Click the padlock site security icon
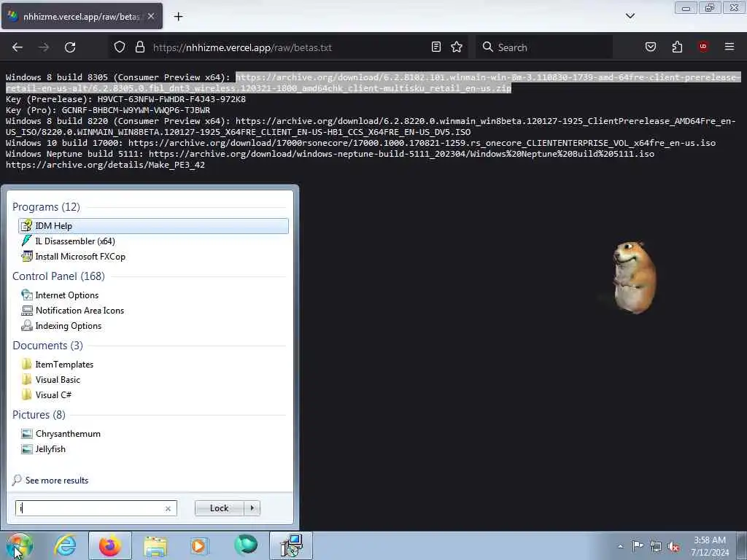 [139, 47]
